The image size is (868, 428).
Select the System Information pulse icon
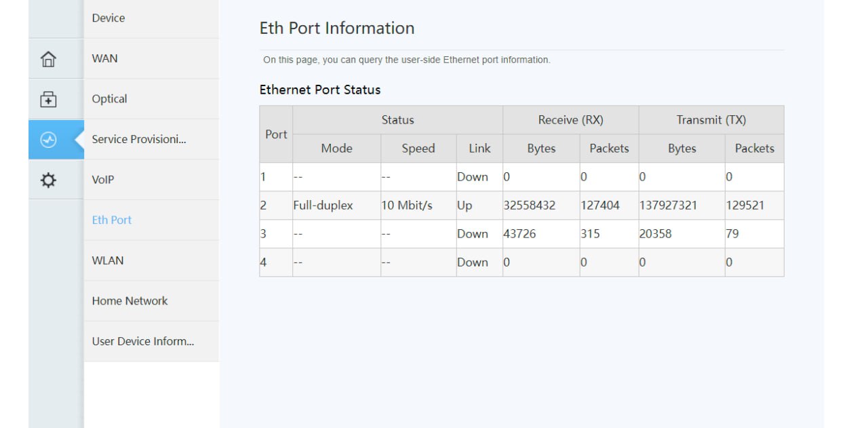click(48, 140)
